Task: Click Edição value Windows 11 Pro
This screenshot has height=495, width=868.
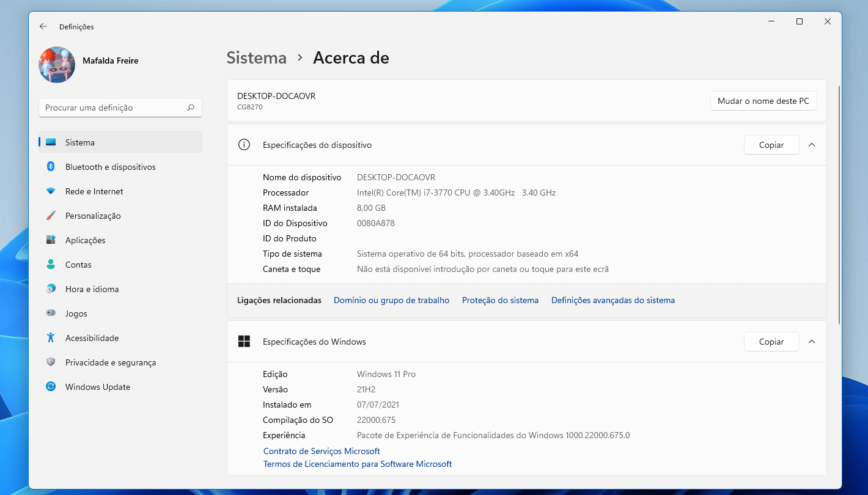Action: click(x=386, y=374)
